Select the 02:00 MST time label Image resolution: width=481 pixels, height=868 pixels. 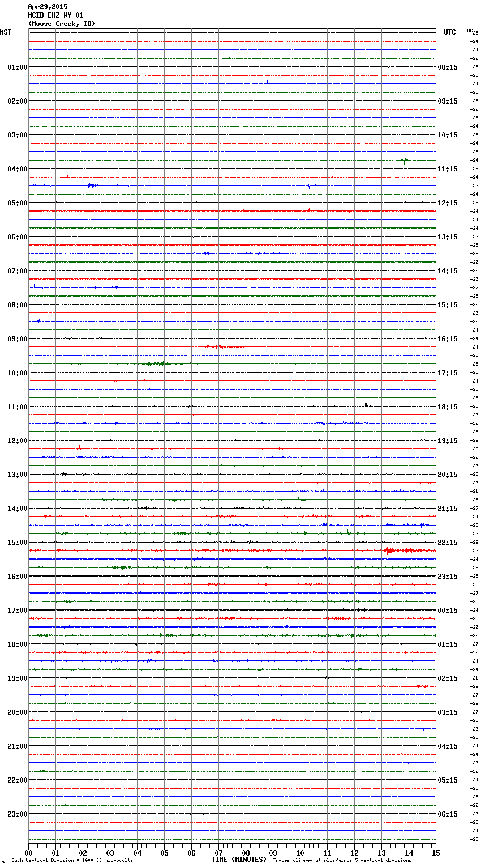18,101
